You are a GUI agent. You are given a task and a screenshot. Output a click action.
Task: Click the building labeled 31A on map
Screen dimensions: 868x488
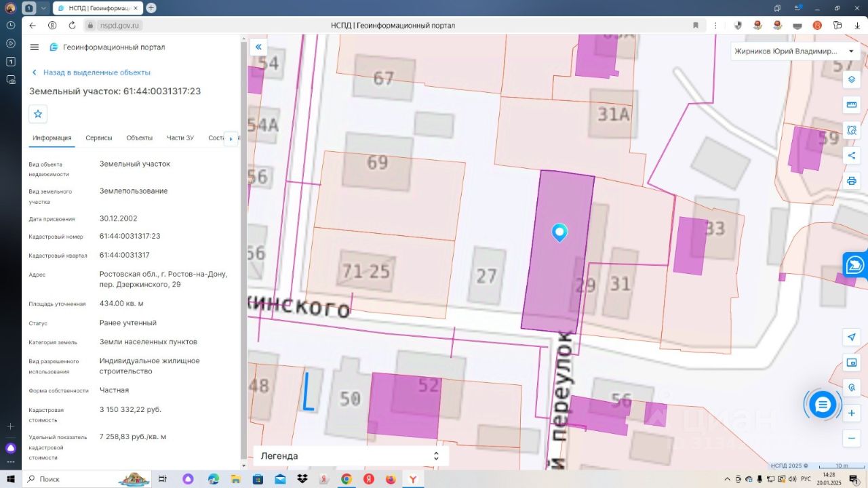614,113
